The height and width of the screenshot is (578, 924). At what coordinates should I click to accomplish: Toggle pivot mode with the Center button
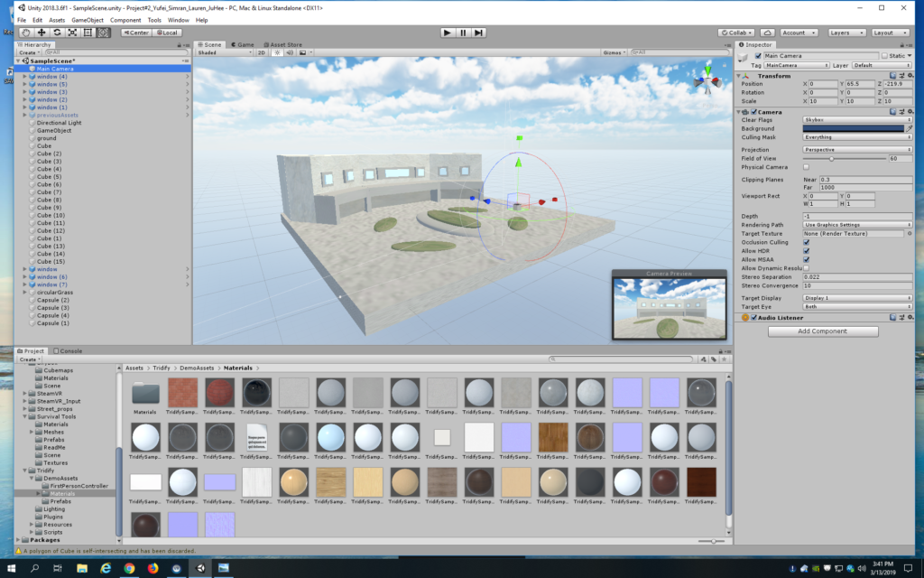(x=136, y=33)
